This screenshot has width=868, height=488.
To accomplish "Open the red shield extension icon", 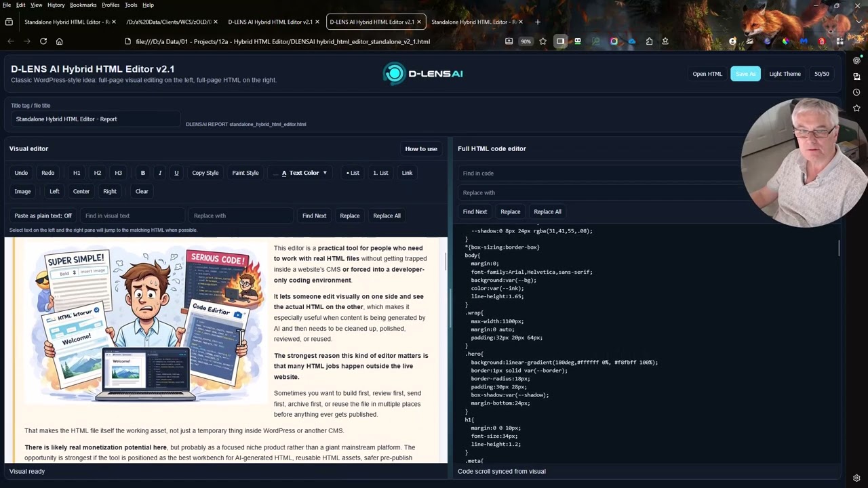I will [822, 41].
